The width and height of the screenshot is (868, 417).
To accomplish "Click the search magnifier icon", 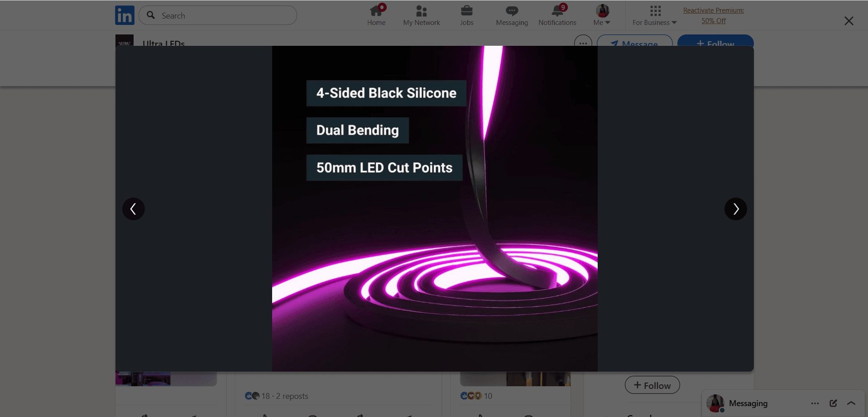I will [151, 15].
